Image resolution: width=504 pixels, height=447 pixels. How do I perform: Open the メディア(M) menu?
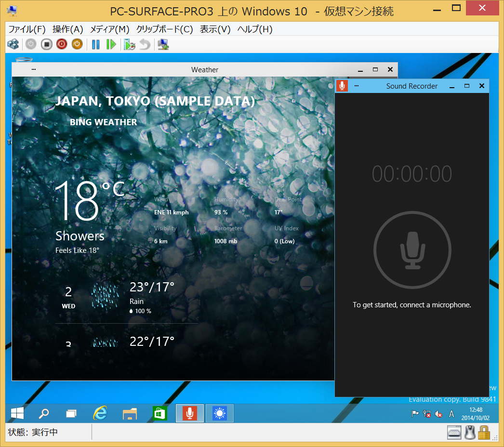point(109,29)
